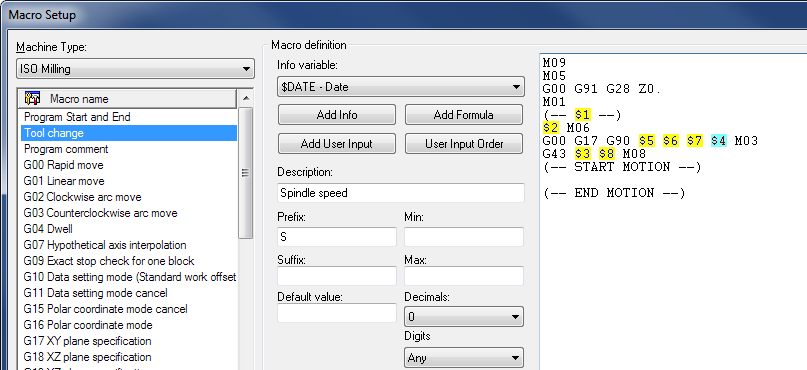Image resolution: width=807 pixels, height=370 pixels.
Task: Click the Add Formula button
Action: tap(464, 115)
